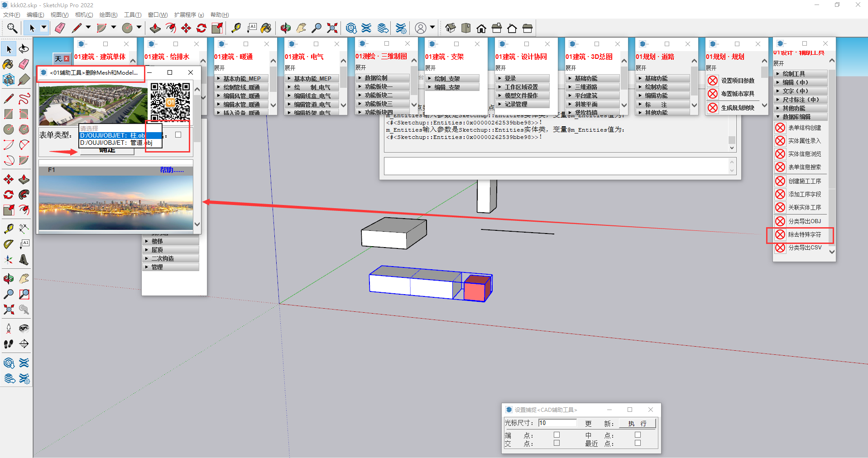This screenshot has width=868, height=458.
Task: Select the Paint Bucket tool
Action: 8,64
